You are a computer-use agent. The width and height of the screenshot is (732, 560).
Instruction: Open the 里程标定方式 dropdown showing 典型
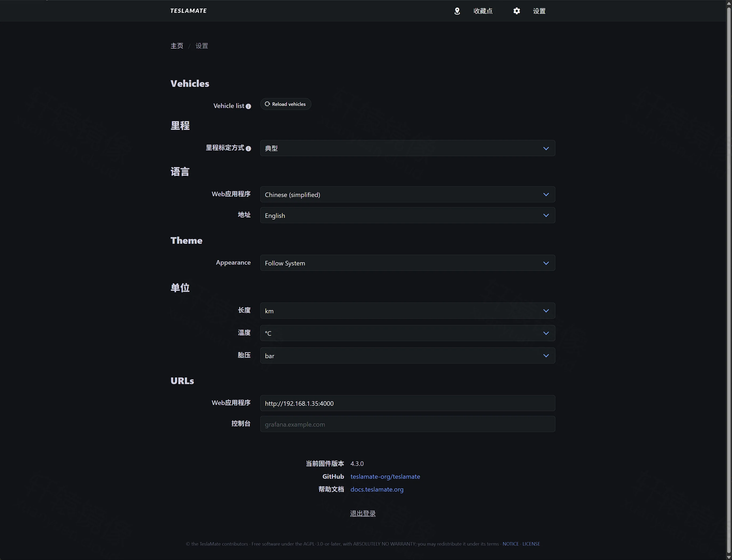point(408,148)
